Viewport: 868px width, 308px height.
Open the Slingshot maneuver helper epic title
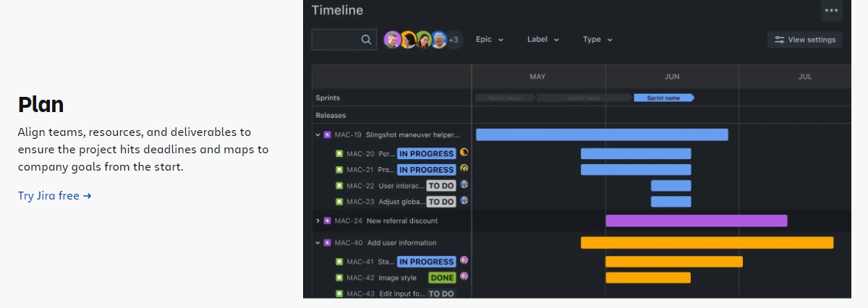pyautogui.click(x=412, y=134)
